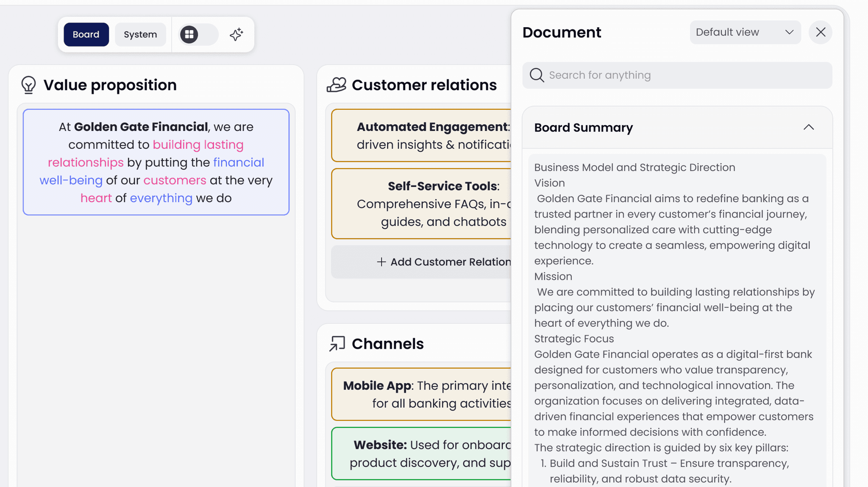This screenshot has height=487, width=868.
Task: Click the Value proposition lightbulb icon
Action: click(x=28, y=85)
